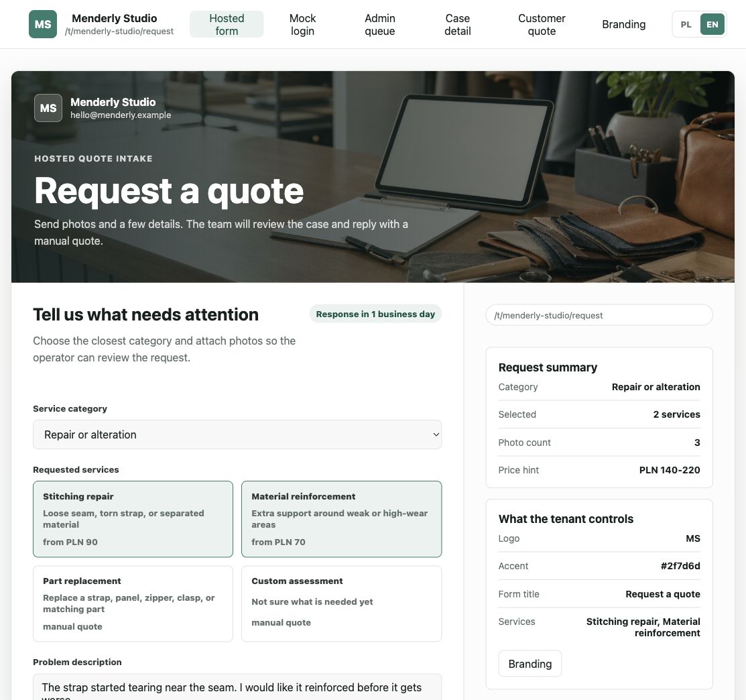Click the Menderly Studio title in the header
The image size is (746, 700).
coord(114,18)
